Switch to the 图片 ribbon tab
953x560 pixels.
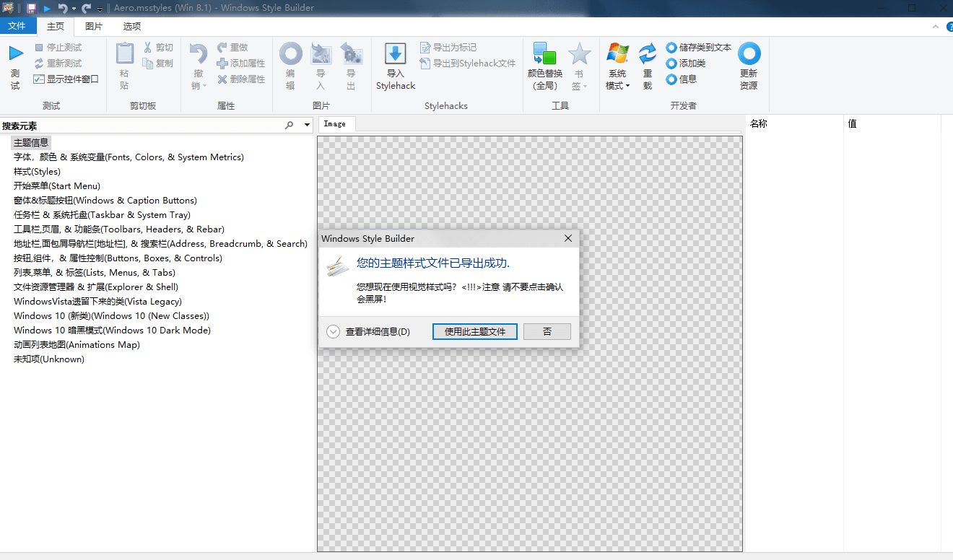(93, 27)
